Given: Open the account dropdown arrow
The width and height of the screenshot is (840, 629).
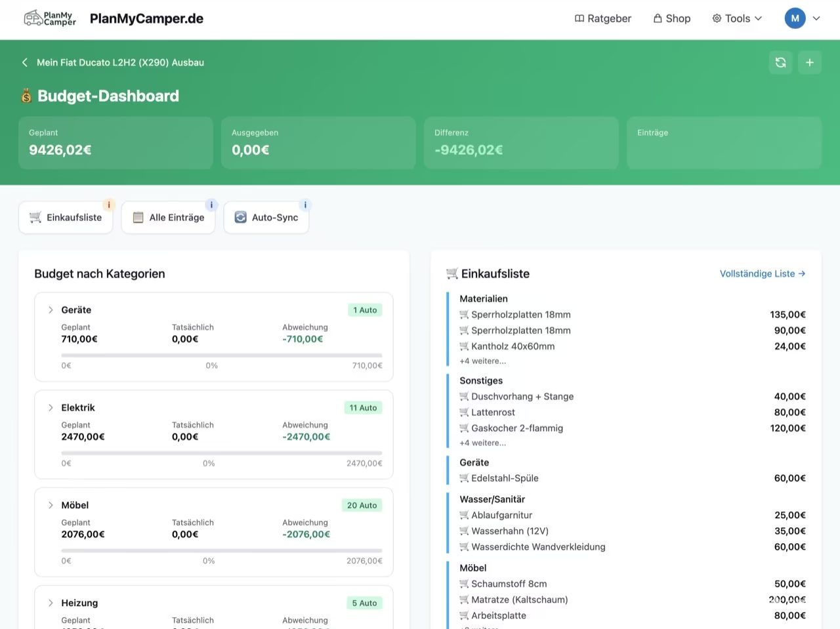Looking at the screenshot, I should pyautogui.click(x=816, y=18).
